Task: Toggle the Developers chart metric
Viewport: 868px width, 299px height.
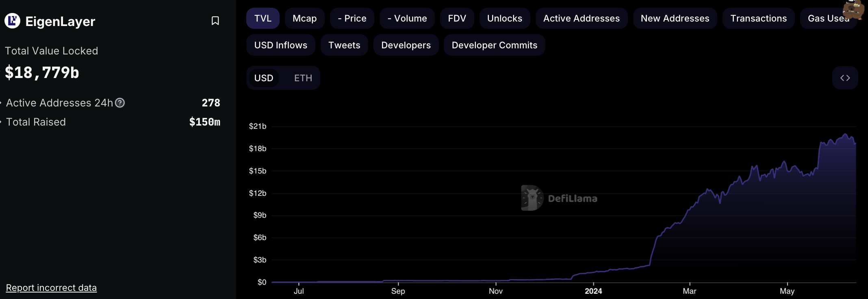Action: point(406,45)
